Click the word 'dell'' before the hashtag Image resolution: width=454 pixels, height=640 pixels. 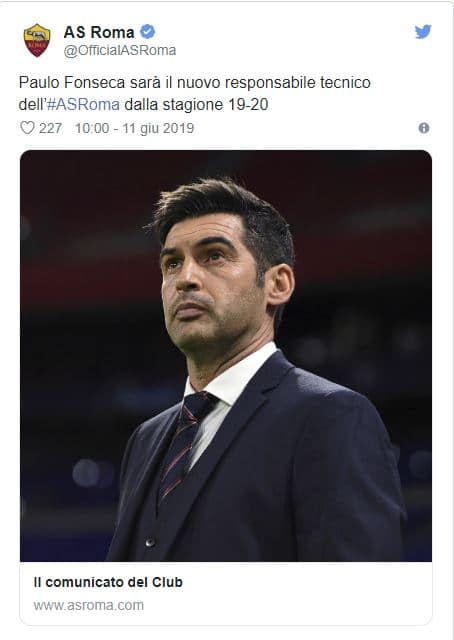(32, 104)
